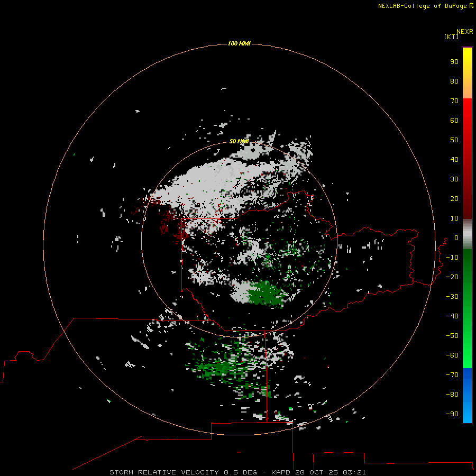
Task: Click the NEXLAB-College of DuPage credit text
Action: [425, 6]
